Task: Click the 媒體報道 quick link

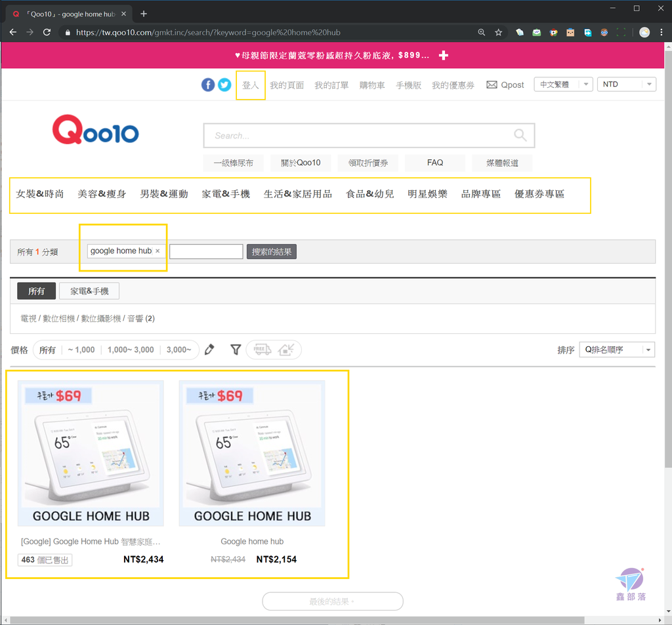Action: click(x=502, y=163)
